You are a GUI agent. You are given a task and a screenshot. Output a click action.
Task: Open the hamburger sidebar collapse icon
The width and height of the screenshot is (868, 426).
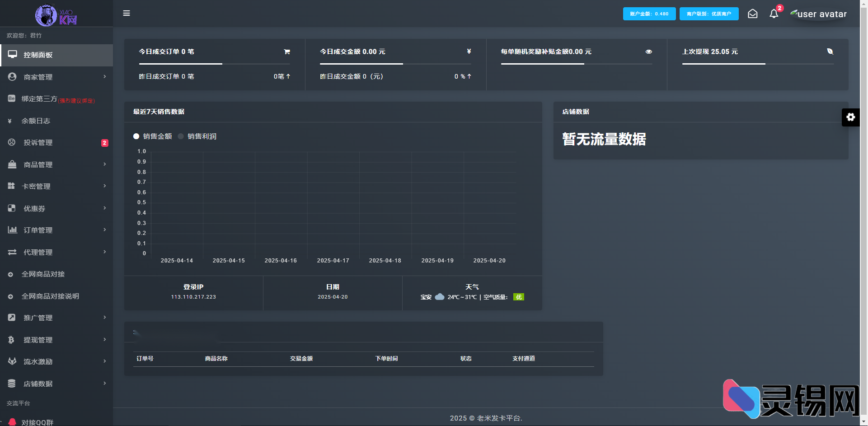pos(127,13)
